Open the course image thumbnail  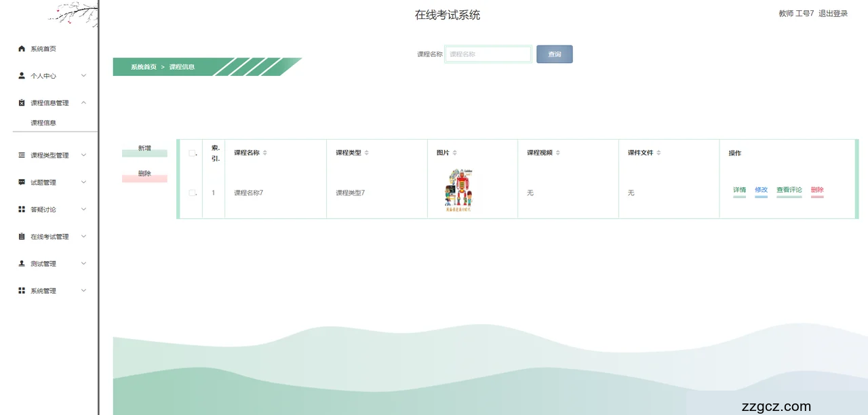click(459, 191)
